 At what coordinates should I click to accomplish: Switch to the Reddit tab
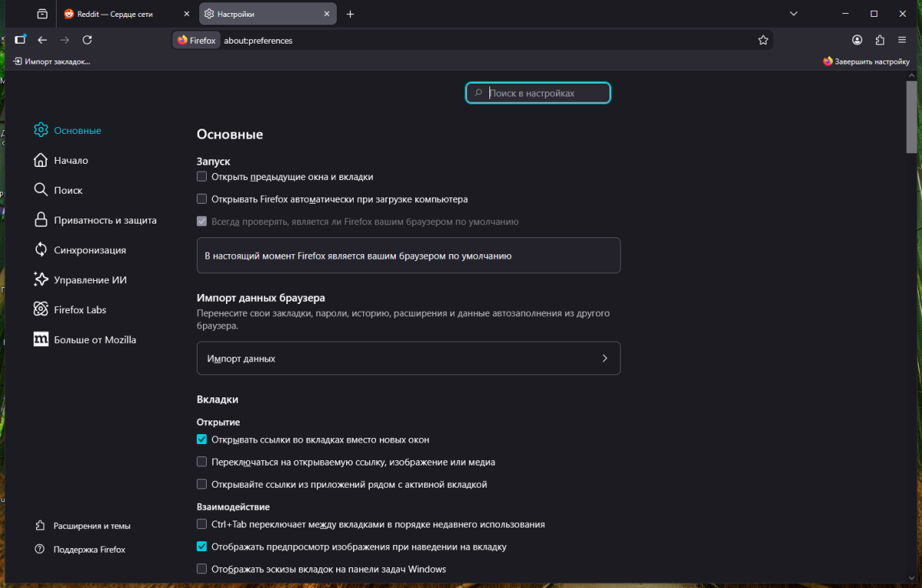(x=126, y=14)
